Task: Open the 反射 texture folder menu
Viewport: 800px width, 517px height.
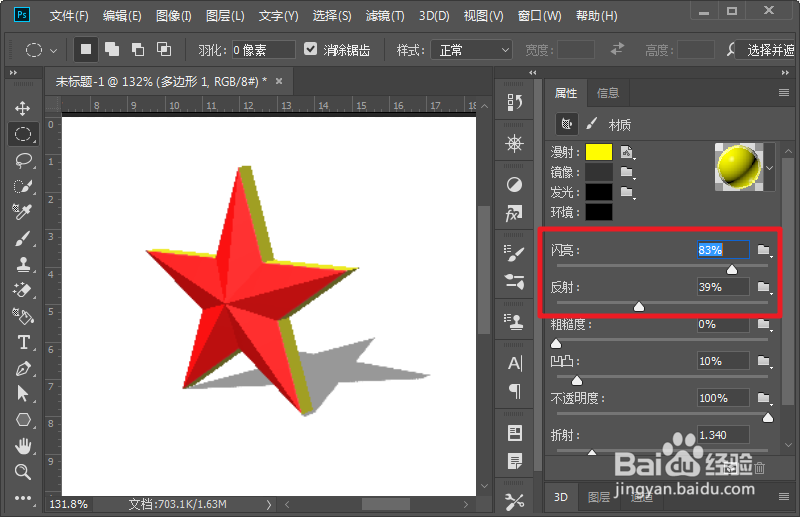Action: coord(764,287)
